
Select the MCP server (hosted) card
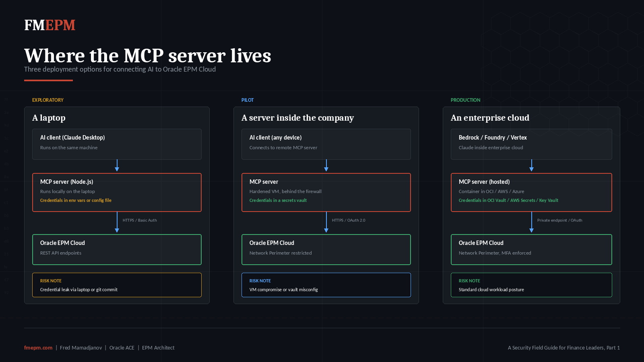(531, 192)
